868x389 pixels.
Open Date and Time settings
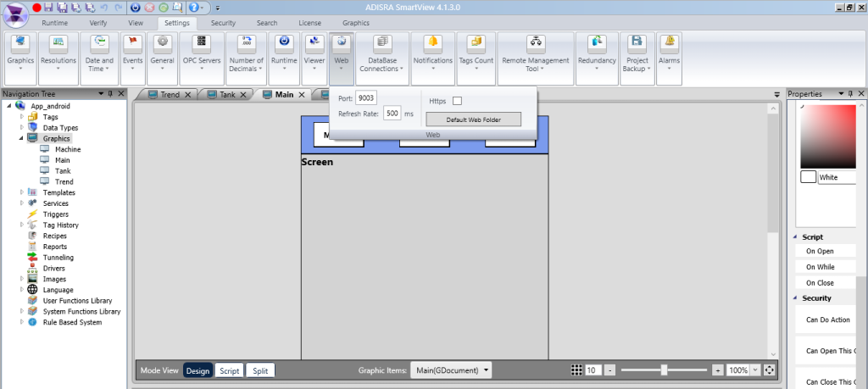[x=100, y=58]
